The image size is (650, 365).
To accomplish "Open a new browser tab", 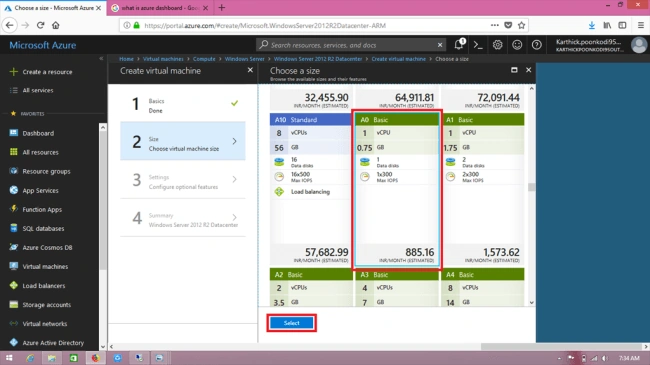I will pyautogui.click(x=222, y=7).
